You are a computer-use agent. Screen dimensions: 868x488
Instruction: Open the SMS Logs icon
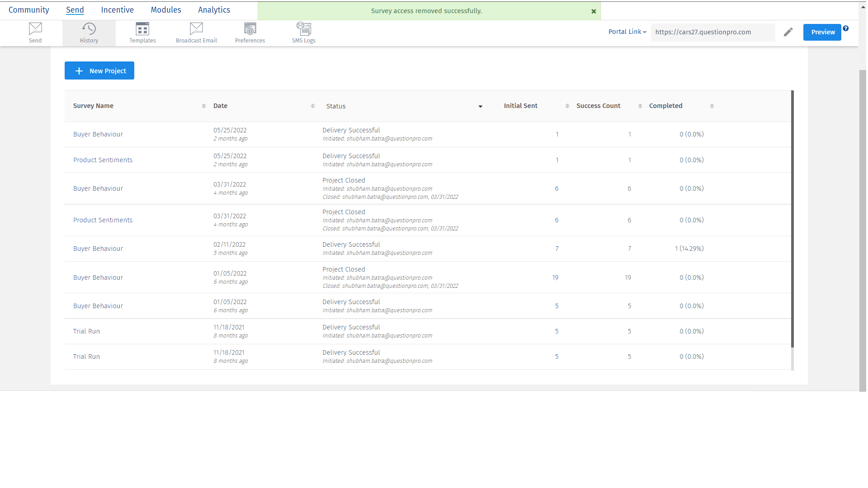pos(303,29)
